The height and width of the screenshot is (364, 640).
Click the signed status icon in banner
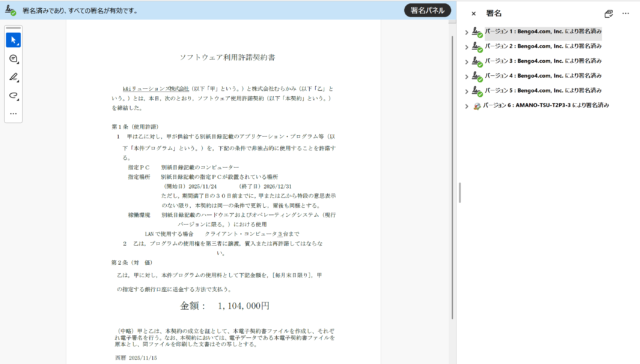10,10
